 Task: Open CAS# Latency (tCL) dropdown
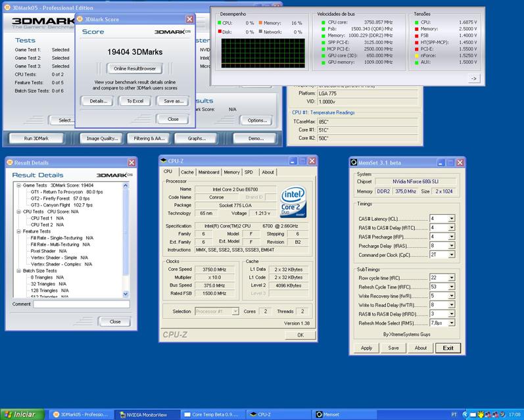(x=452, y=219)
